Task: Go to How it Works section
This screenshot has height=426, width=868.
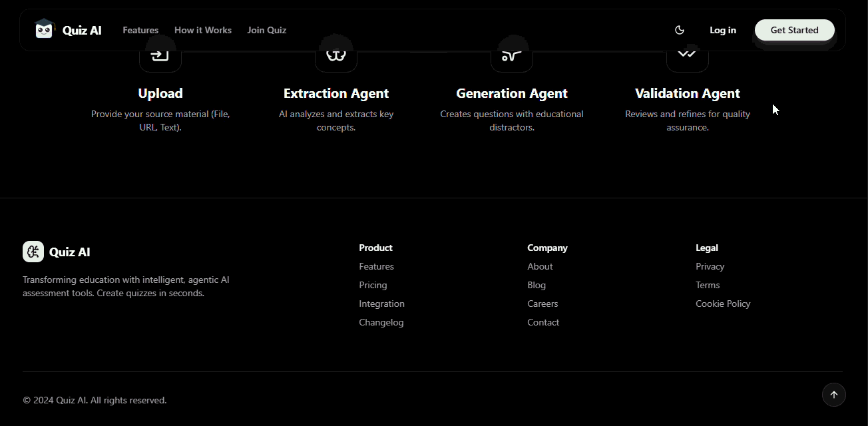Action: pyautogui.click(x=203, y=30)
